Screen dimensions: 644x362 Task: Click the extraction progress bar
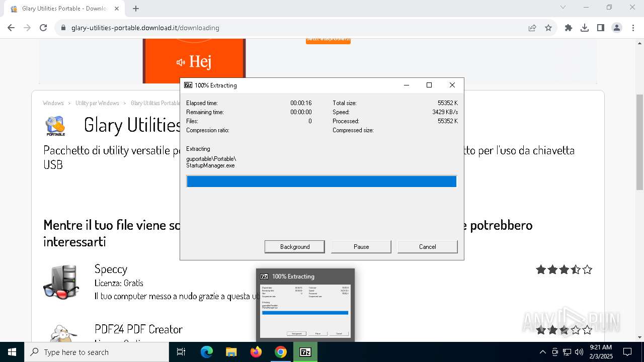321,182
